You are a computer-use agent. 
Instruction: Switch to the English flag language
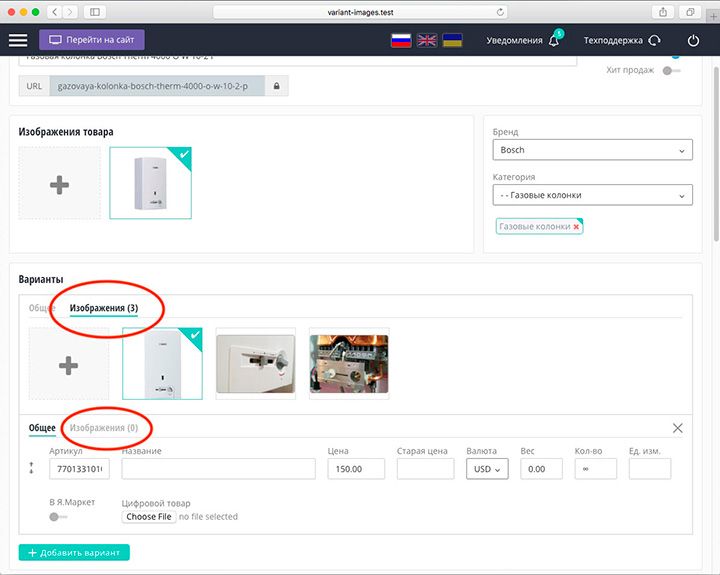(427, 40)
